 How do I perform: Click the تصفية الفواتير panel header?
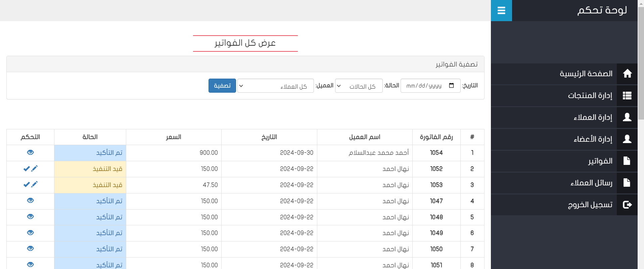tap(245, 64)
